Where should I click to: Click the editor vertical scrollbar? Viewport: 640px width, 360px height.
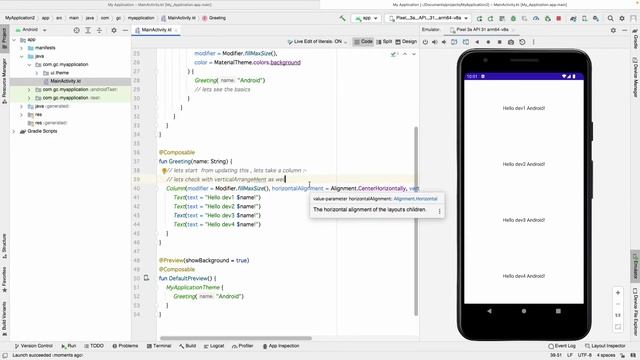click(416, 220)
